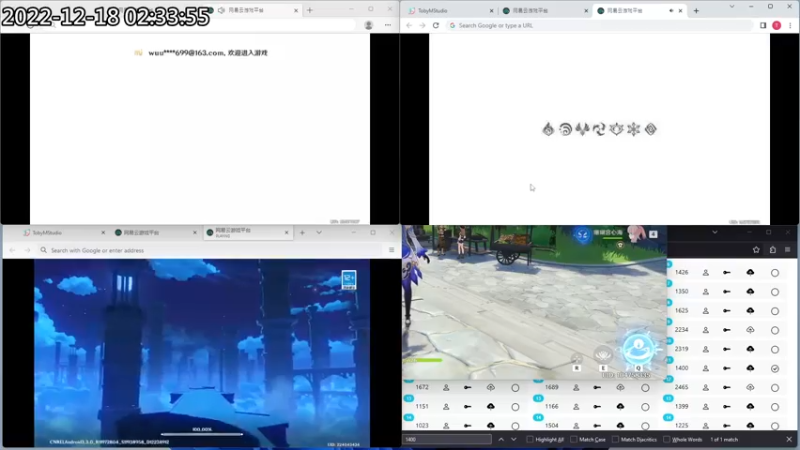Click the outlined cloud icon in row 2234
The width and height of the screenshot is (800, 450).
[750, 330]
